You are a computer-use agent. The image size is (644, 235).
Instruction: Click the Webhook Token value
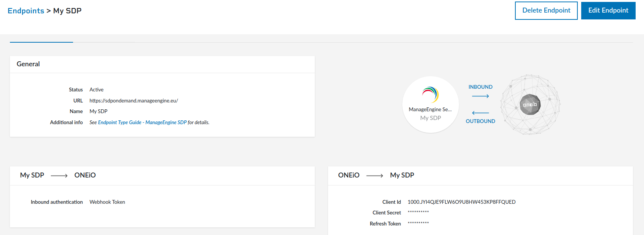pos(107,202)
